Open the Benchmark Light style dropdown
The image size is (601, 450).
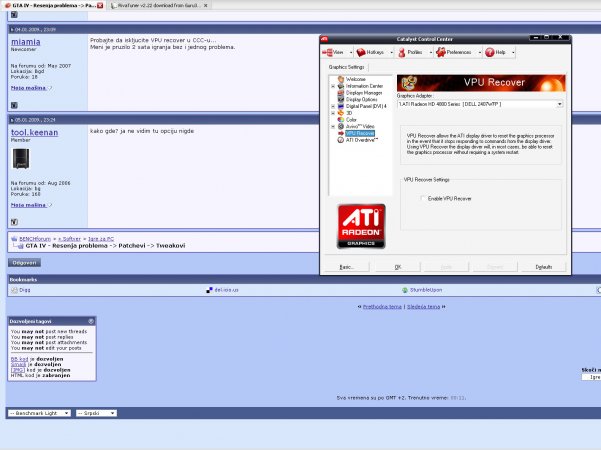[x=39, y=413]
